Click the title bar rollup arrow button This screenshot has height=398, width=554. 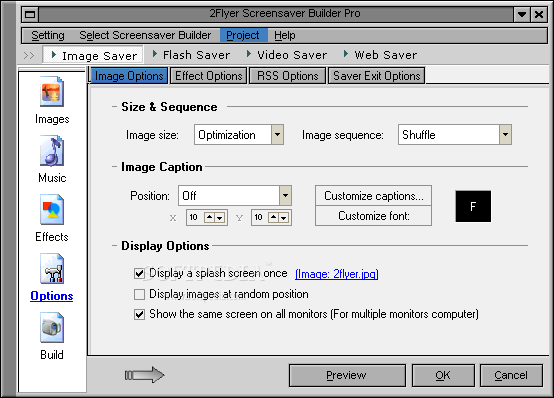(521, 14)
